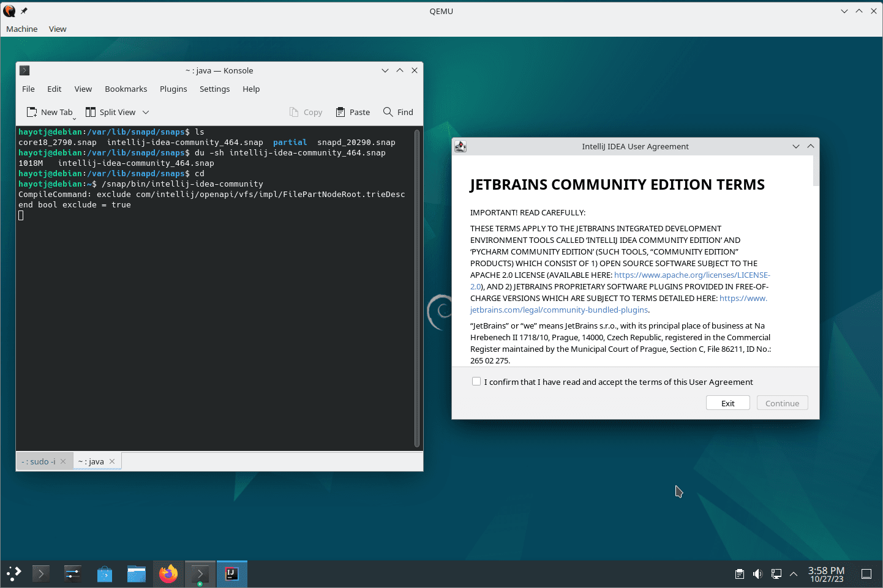Image resolution: width=883 pixels, height=588 pixels.
Task: Open the Plugins menu in Konsole
Action: coord(173,89)
